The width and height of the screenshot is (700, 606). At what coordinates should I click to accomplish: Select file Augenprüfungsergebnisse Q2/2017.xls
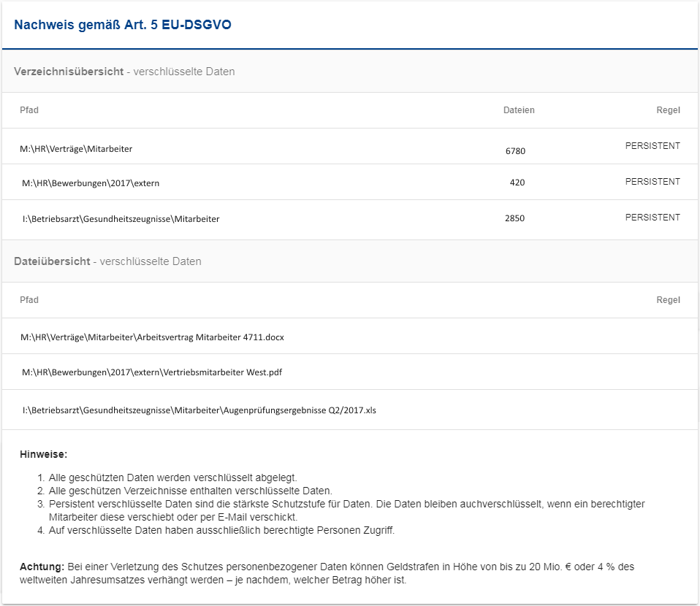tap(199, 410)
